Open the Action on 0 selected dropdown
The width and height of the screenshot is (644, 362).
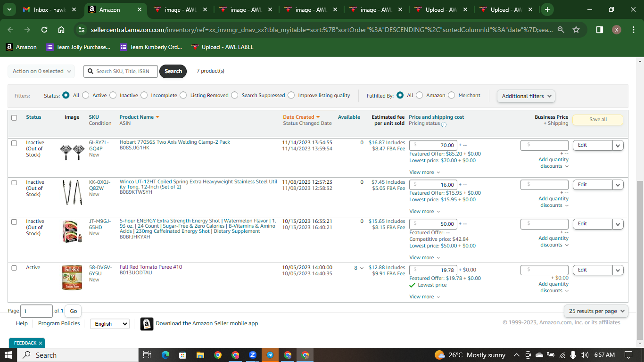coord(41,71)
